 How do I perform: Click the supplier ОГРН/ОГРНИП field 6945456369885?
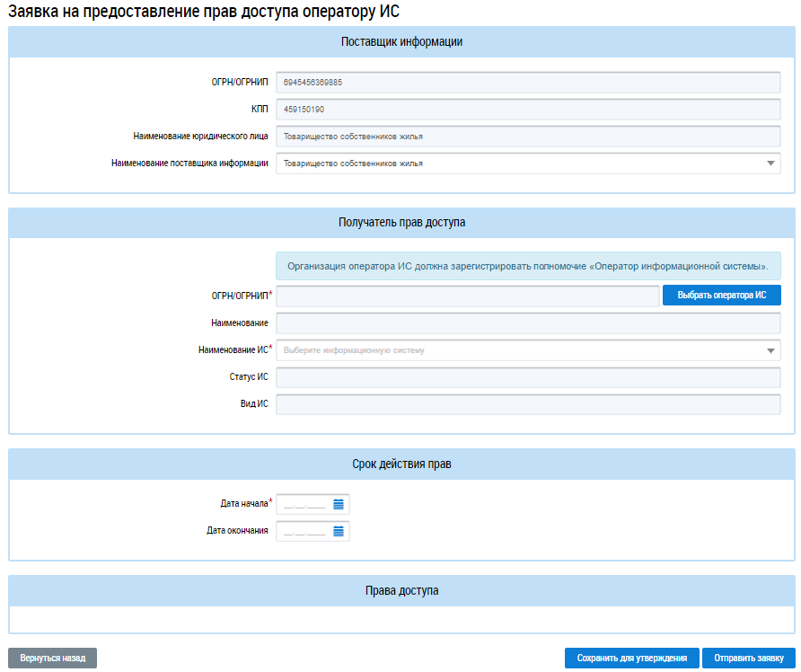point(527,83)
